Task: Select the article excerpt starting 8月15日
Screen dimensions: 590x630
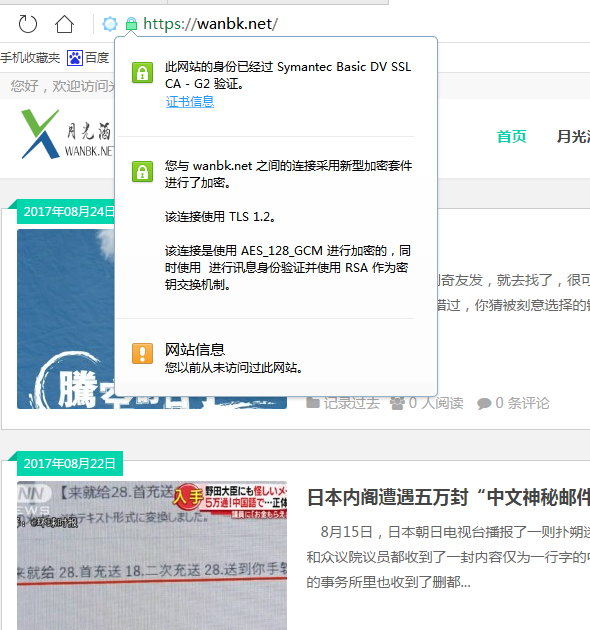Action: [448, 557]
